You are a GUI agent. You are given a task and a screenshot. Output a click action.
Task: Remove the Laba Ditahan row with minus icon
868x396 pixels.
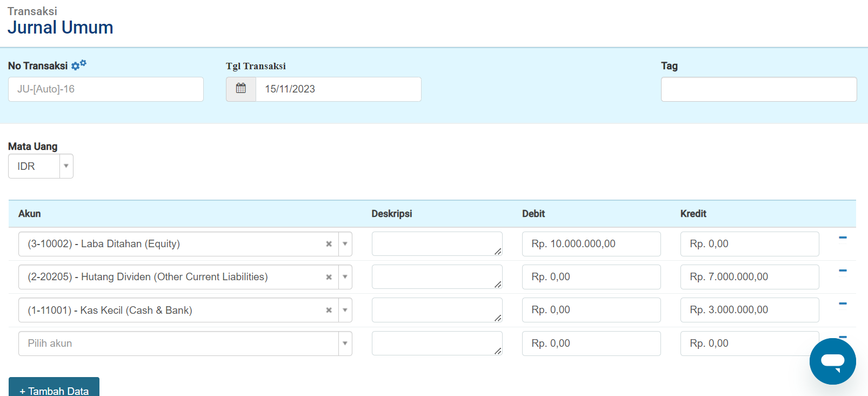(842, 237)
